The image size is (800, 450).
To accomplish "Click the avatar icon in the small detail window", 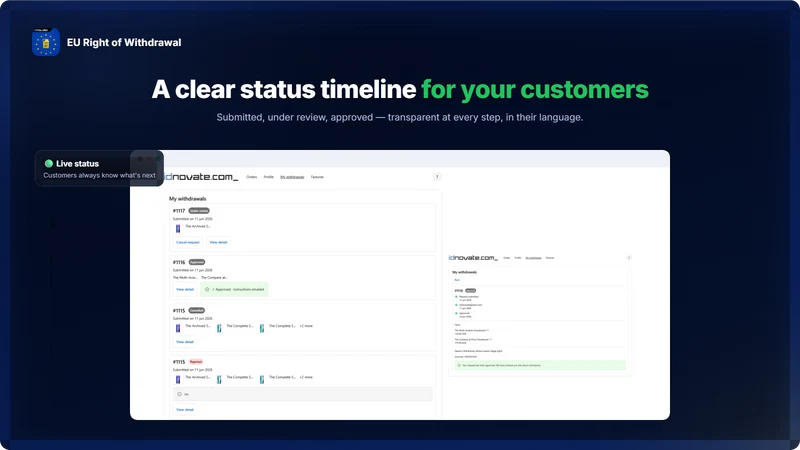I will pyautogui.click(x=629, y=258).
